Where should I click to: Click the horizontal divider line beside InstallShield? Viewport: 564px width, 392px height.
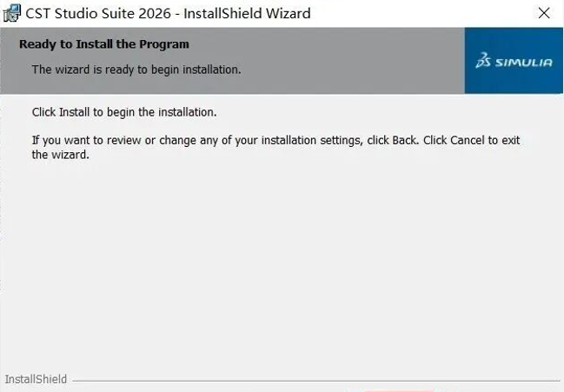[x=313, y=381]
